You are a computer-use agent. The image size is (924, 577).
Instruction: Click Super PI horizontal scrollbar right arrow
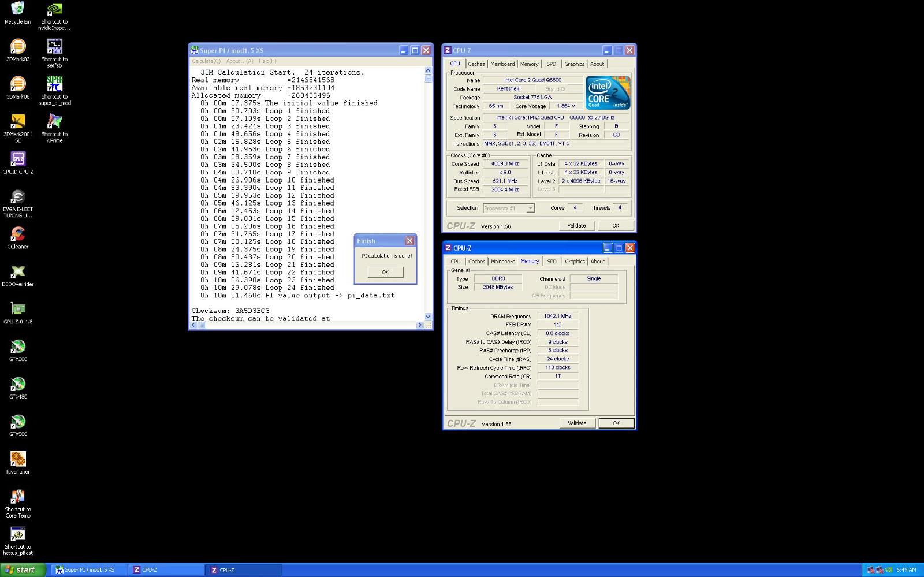click(420, 325)
